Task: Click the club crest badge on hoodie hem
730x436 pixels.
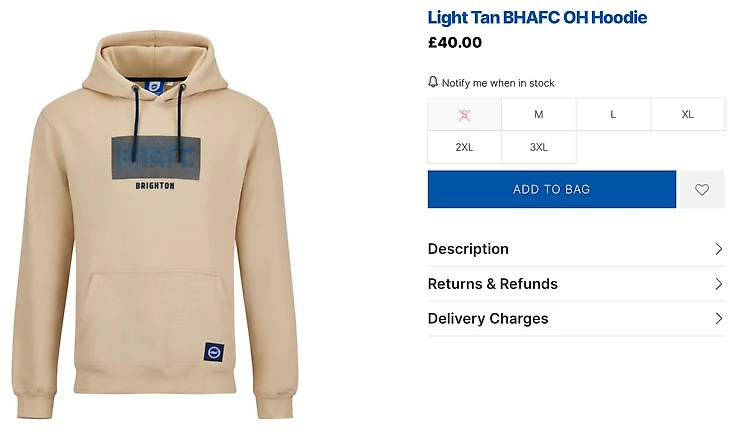Action: point(214,352)
